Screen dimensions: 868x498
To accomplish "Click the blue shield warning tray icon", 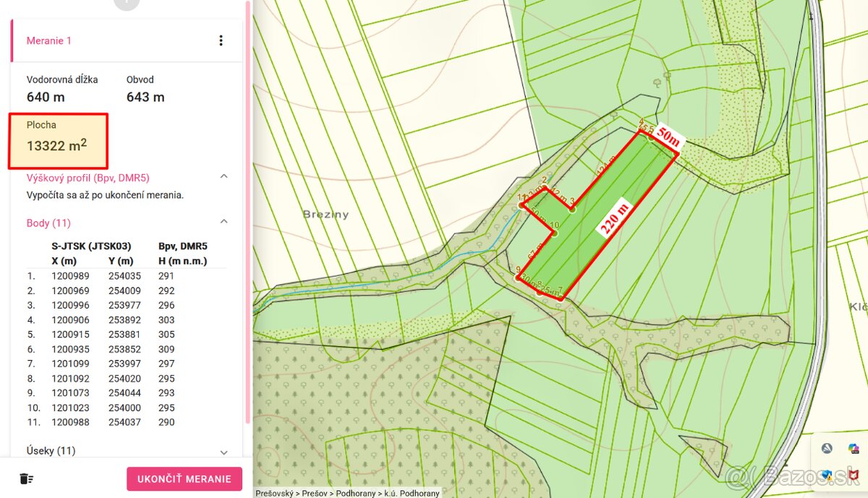I will 827,475.
